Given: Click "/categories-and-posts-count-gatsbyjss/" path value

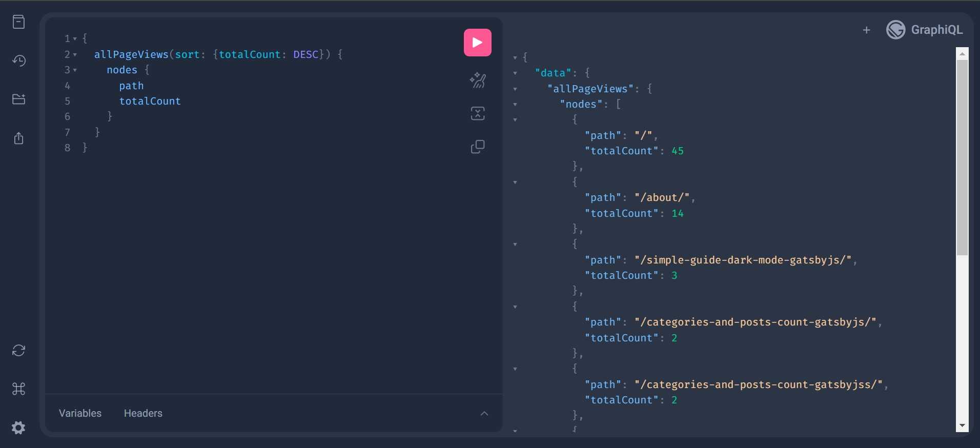Looking at the screenshot, I should pyautogui.click(x=759, y=384).
